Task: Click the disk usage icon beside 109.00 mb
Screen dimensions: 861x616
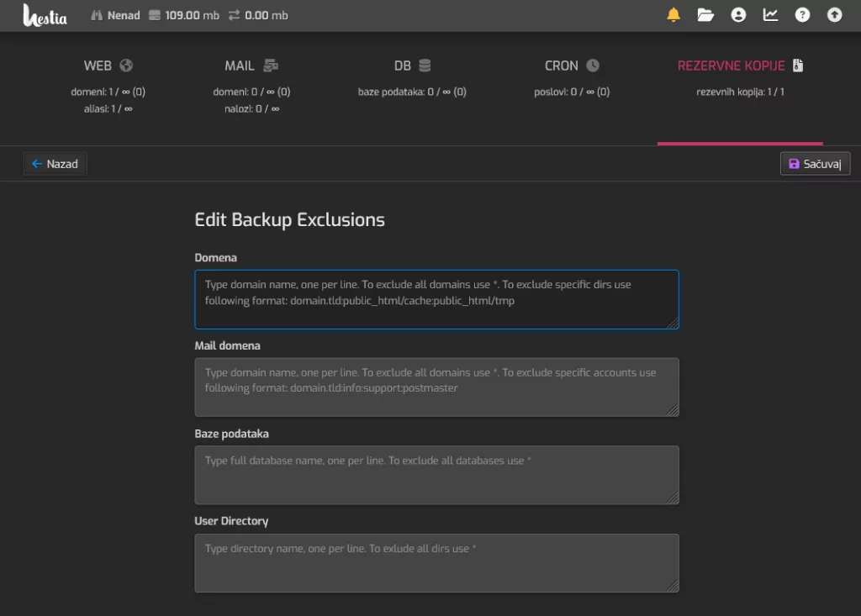Action: (x=155, y=15)
